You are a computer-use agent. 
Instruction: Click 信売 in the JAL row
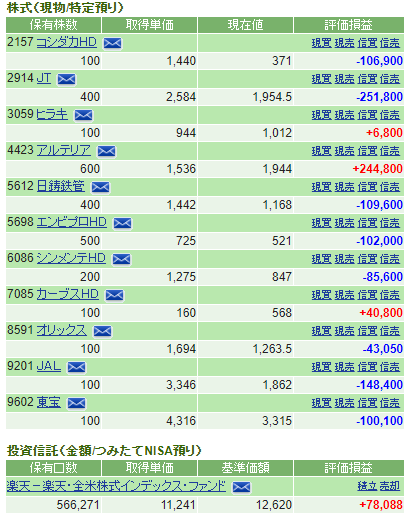pyautogui.click(x=390, y=367)
